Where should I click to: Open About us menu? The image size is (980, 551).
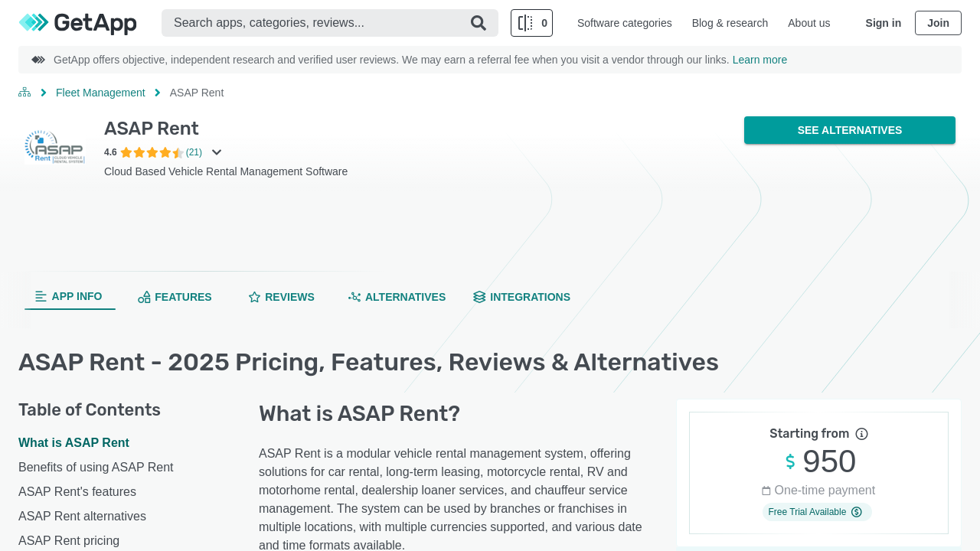point(808,23)
